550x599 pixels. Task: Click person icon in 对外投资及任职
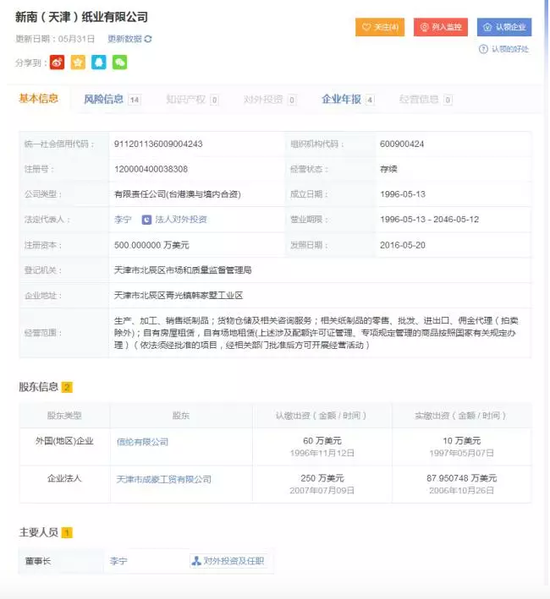(x=196, y=561)
